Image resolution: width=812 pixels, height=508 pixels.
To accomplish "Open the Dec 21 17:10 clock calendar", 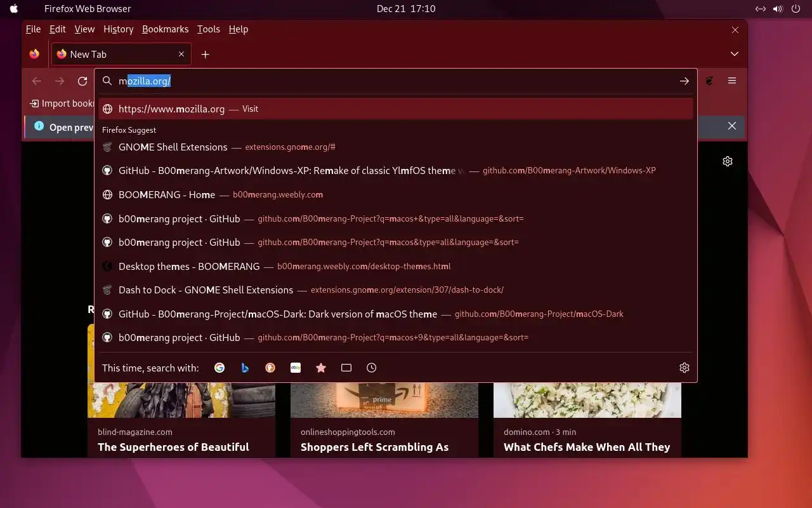I will click(x=406, y=9).
